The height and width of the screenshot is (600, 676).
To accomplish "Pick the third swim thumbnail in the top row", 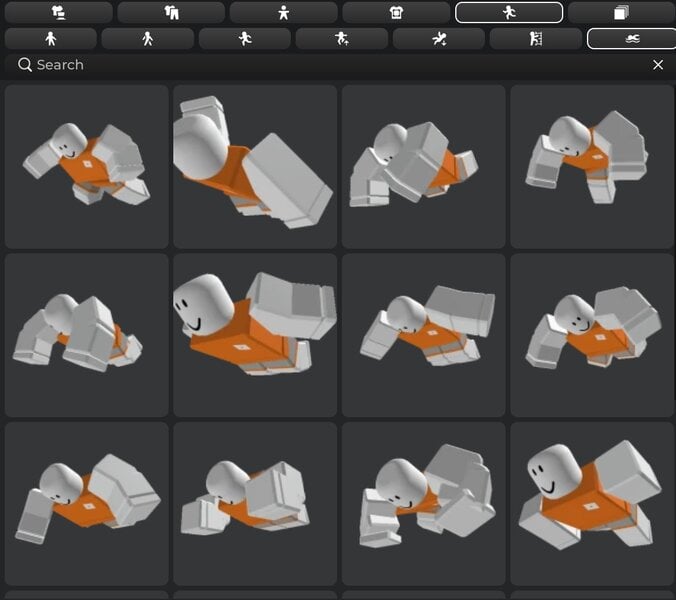I will click(x=424, y=166).
